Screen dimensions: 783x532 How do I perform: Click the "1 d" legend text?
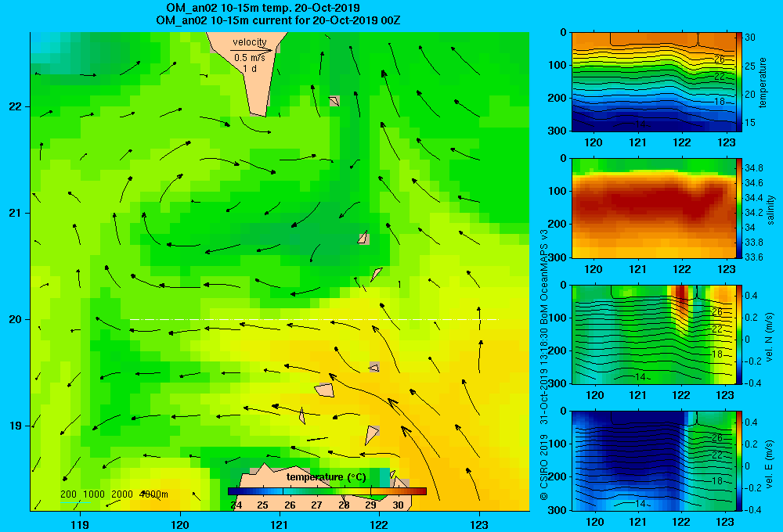(x=250, y=68)
